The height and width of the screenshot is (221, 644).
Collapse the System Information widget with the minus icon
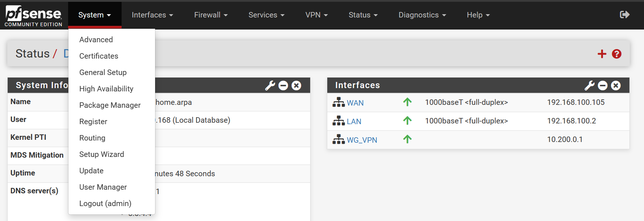pos(283,86)
